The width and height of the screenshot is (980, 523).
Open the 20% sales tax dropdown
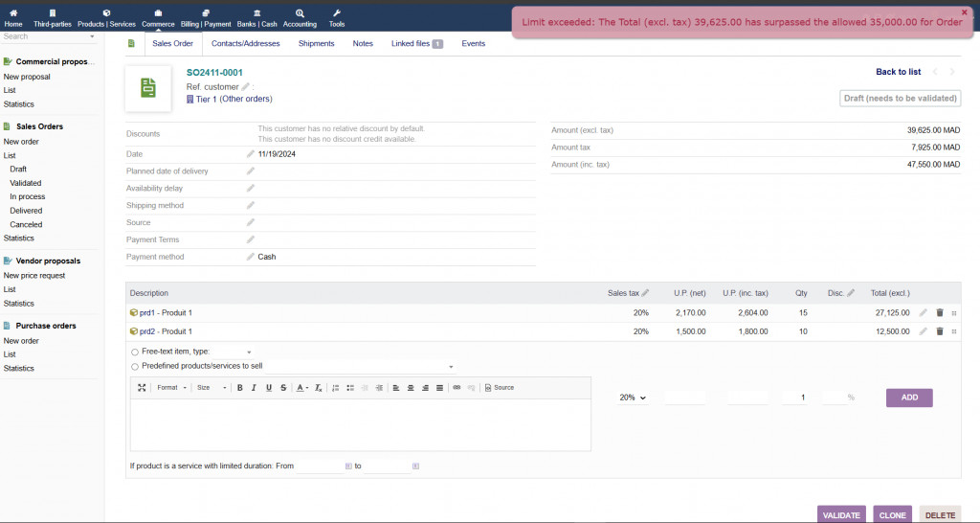tap(633, 398)
